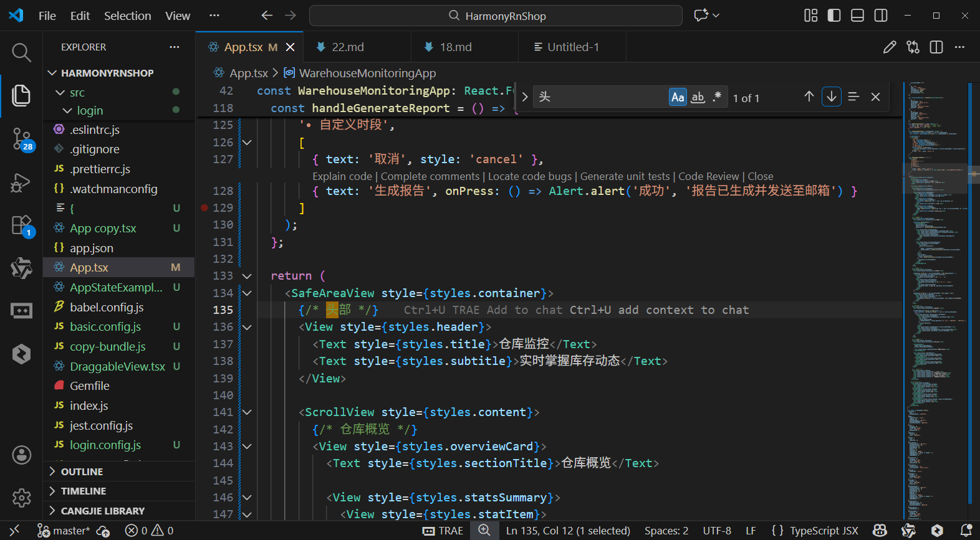Customize layout icon in title bar
This screenshot has width=980, height=540.
[810, 16]
